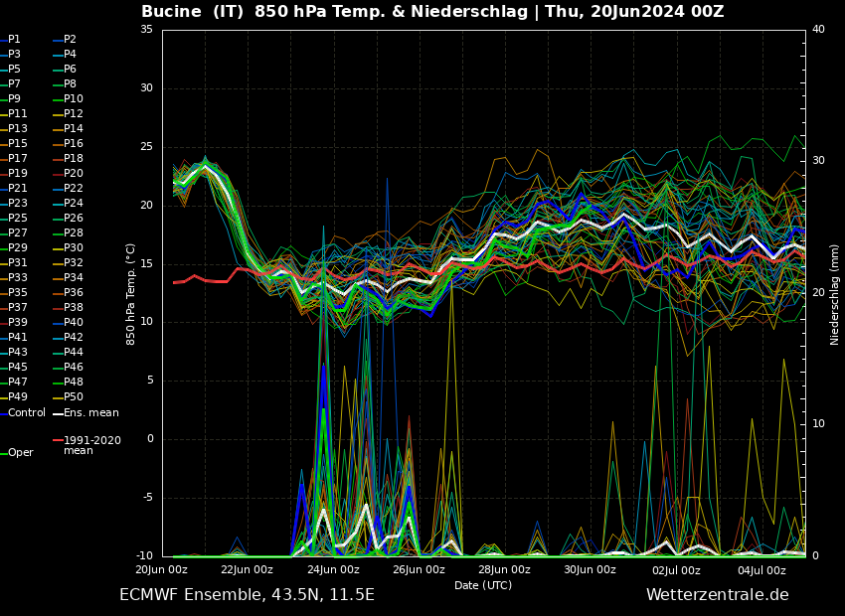Screen dimensions: 845x616
Task: Select the 02Jul 00z tick label
Action: tap(676, 570)
